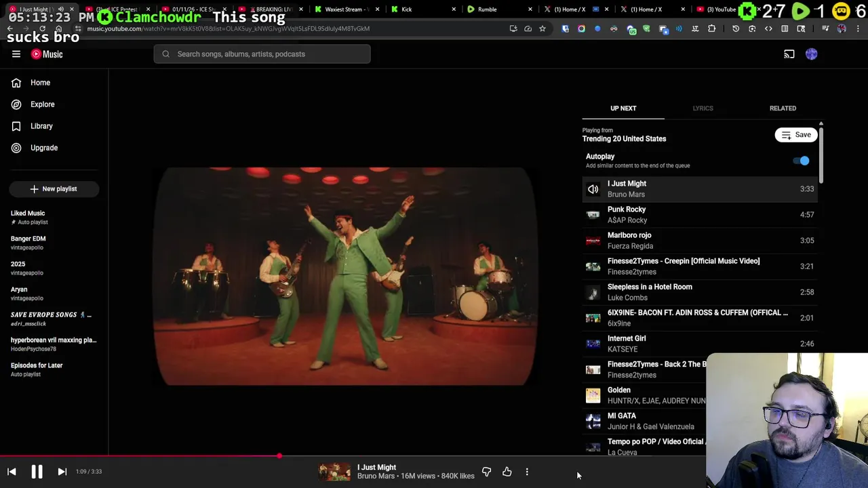Screen dimensions: 868x488
Task: Play Finesse2Tymes - Creepin from the queue
Action: (700, 266)
